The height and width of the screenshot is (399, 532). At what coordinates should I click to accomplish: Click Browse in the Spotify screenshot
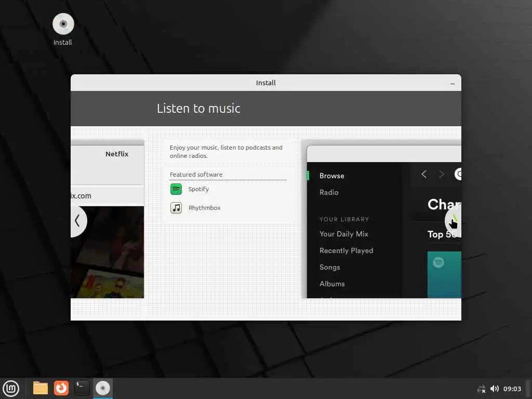point(331,176)
